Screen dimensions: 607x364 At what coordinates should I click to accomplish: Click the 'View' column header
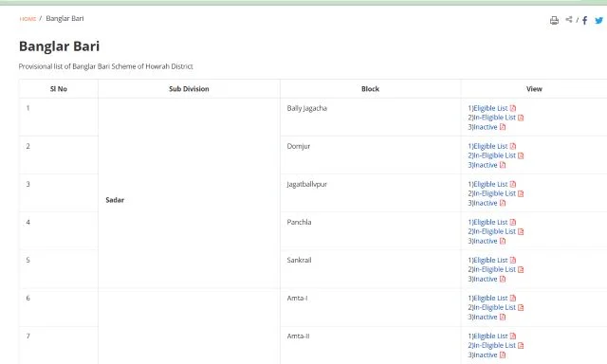(534, 88)
